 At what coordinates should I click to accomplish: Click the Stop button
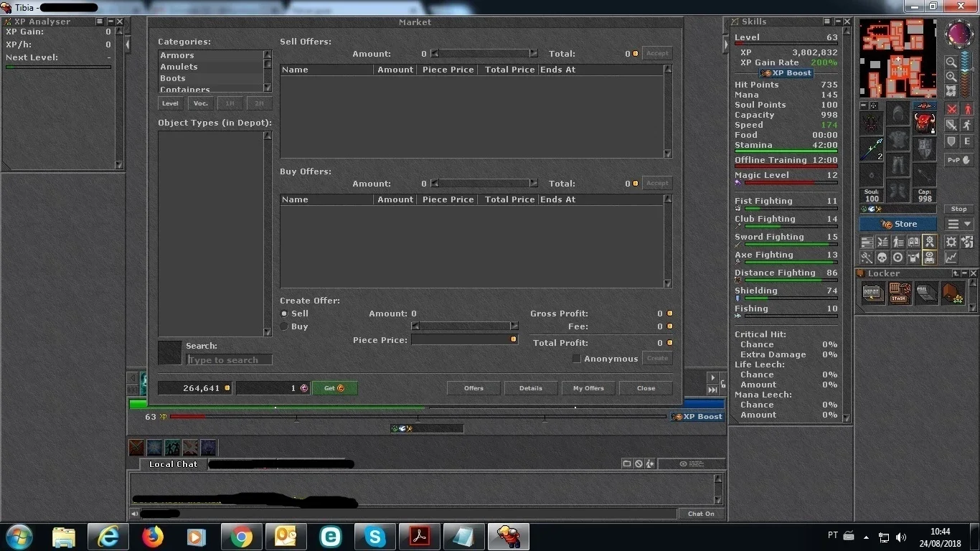[x=959, y=209]
